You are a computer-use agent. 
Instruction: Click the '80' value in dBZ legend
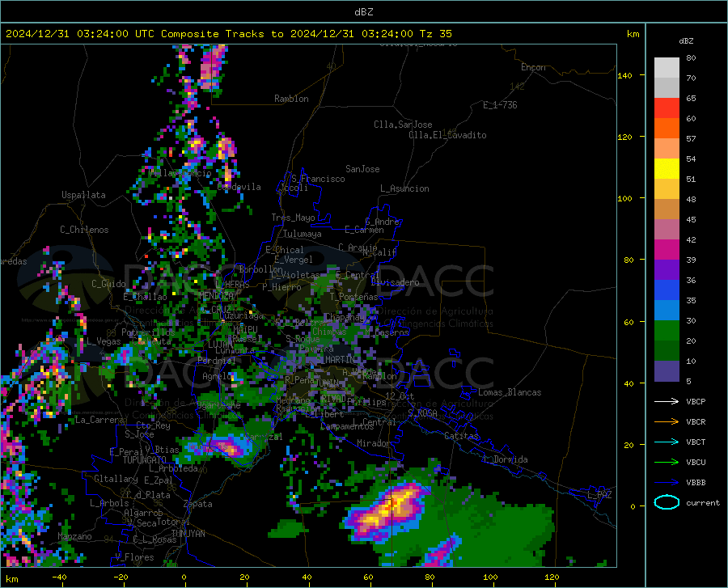691,58
